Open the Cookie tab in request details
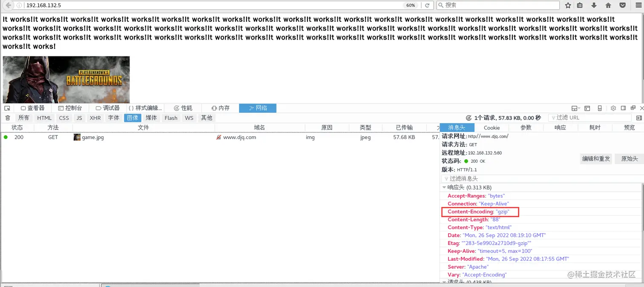Viewport: 644px width, 287px height. click(x=492, y=128)
